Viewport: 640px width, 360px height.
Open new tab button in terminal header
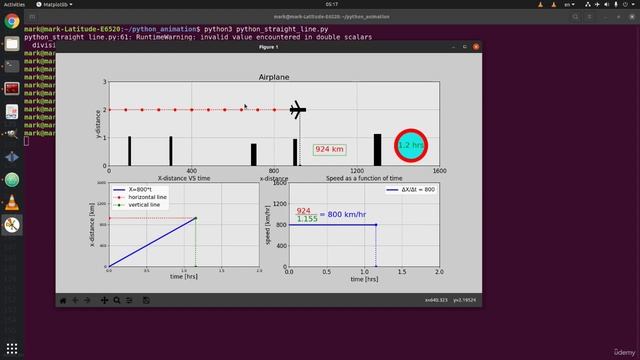(x=32, y=17)
